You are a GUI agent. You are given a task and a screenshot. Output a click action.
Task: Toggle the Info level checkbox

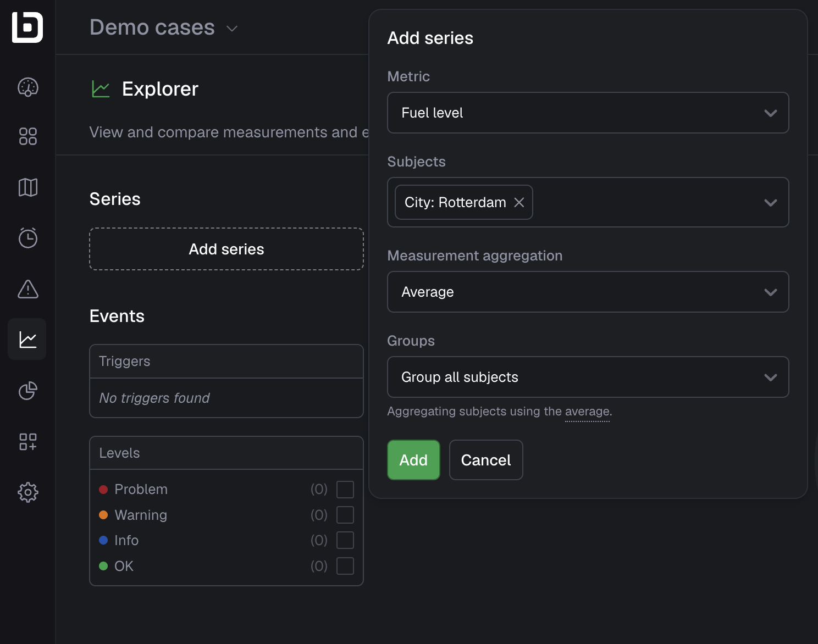click(x=345, y=540)
